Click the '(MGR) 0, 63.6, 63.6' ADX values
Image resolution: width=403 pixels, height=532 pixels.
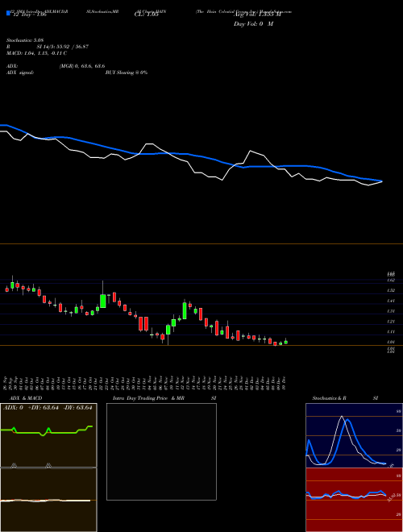click(82, 66)
